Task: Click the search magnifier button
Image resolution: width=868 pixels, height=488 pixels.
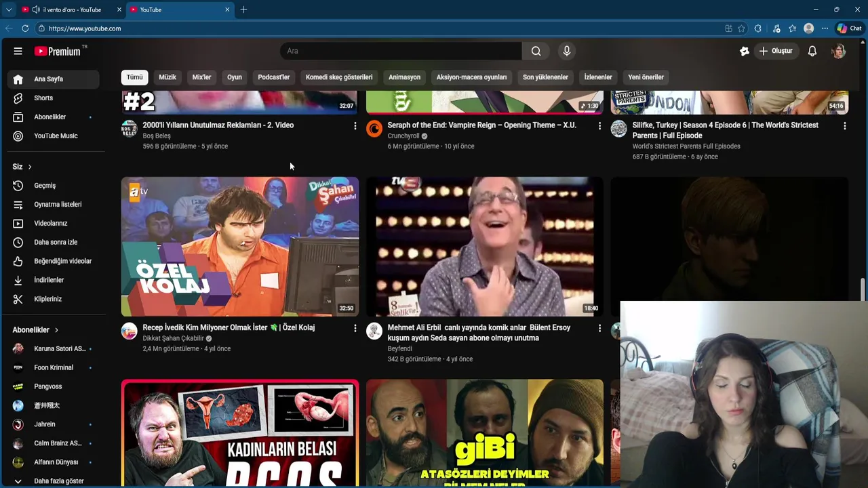Action: point(536,51)
